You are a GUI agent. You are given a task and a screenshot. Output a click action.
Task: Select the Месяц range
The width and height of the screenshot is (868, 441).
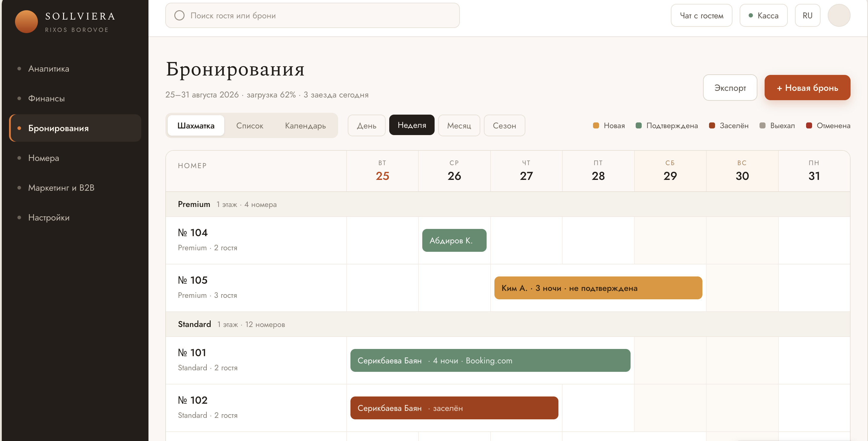pyautogui.click(x=459, y=126)
